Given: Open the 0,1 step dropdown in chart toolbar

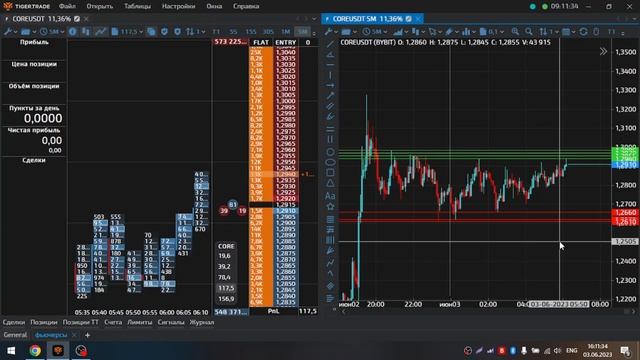Looking at the screenshot, I should coord(492,31).
